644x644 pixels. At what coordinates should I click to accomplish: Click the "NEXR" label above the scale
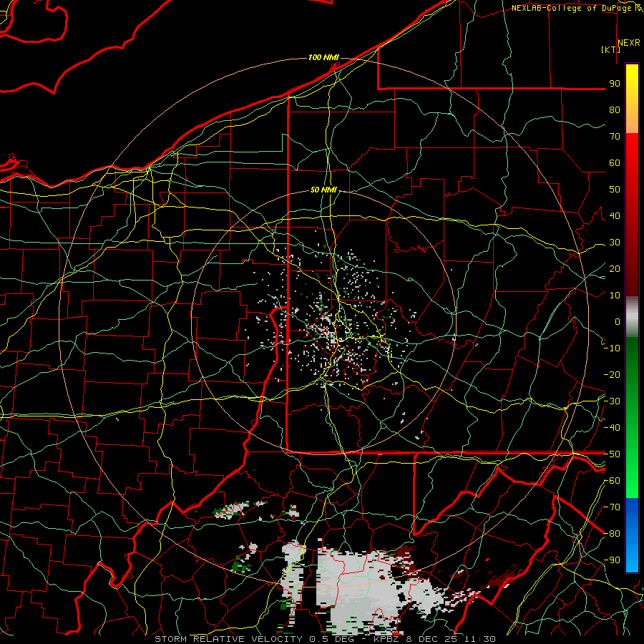629,43
